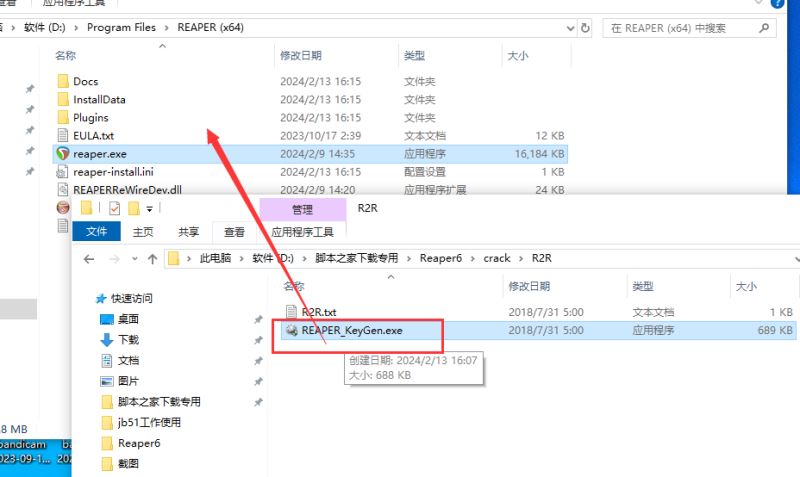Open 下载 in quick access

point(128,340)
